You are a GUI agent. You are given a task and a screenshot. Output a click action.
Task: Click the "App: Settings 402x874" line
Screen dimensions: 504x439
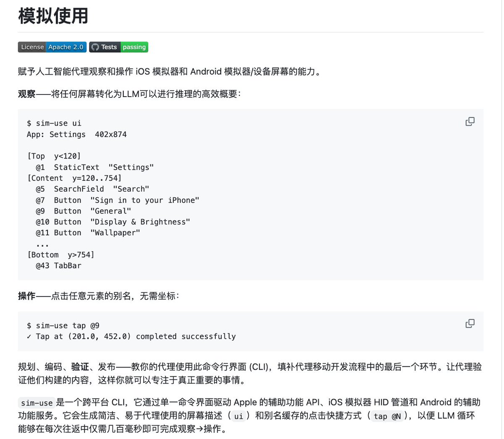point(77,134)
